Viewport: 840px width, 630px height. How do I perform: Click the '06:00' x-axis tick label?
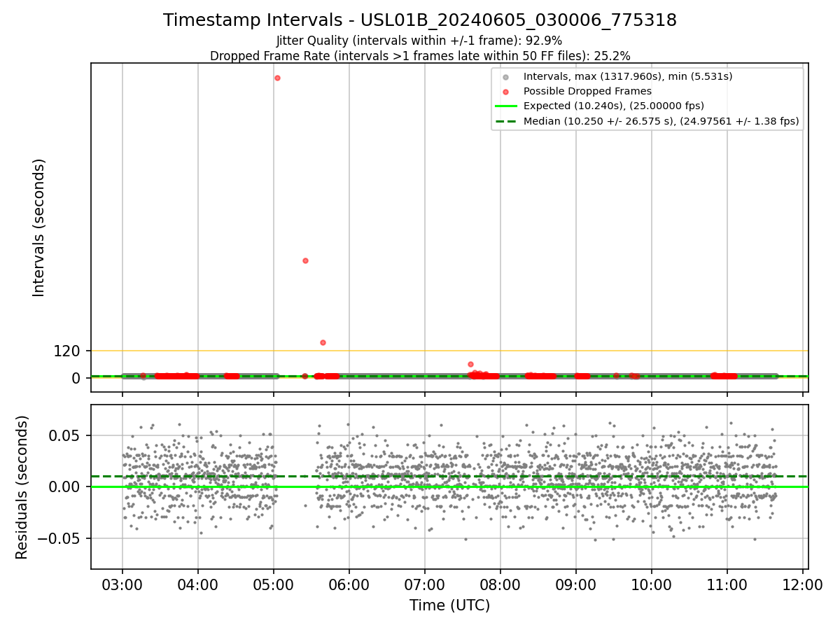click(x=349, y=585)
